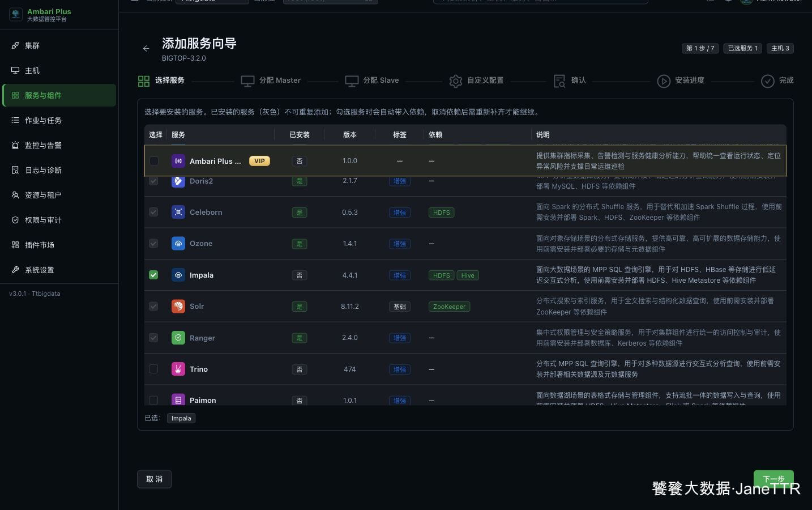Click the 基础 tag in Solr row

[400, 307]
